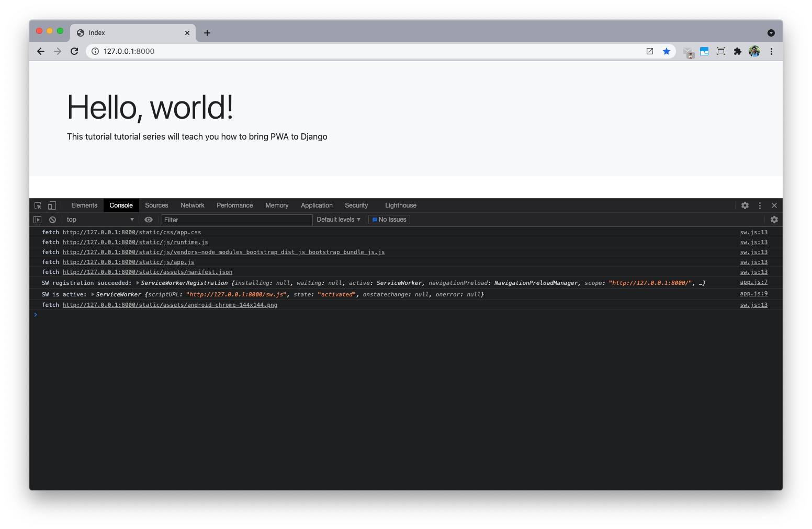Open the Extensions puzzle piece icon

pyautogui.click(x=738, y=51)
